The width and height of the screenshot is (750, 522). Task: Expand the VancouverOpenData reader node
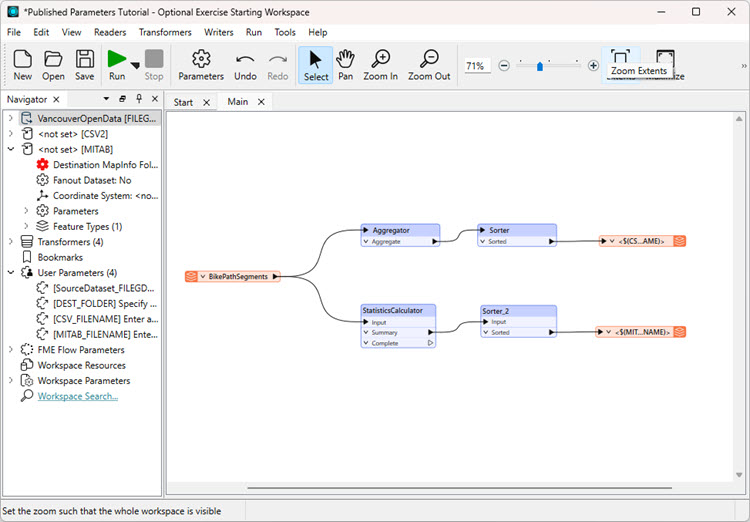11,118
